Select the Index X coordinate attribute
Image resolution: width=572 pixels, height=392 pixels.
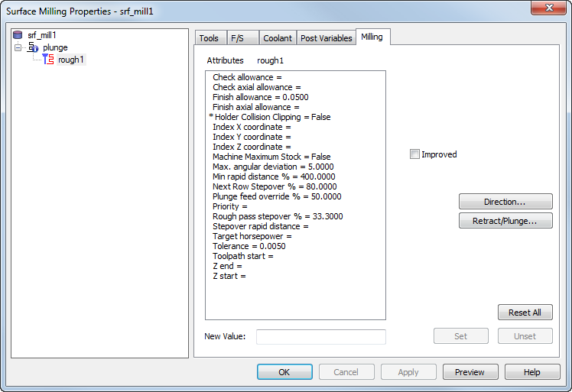252,127
